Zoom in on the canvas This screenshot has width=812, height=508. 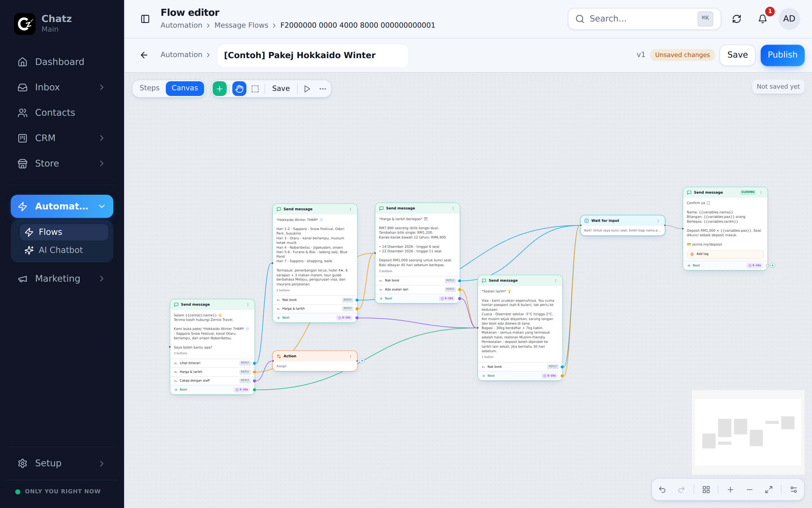tap(730, 490)
